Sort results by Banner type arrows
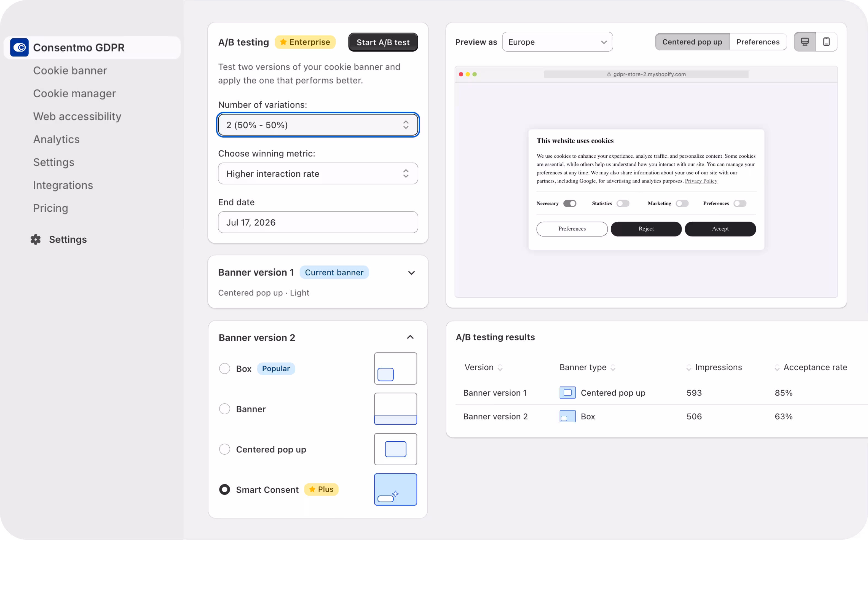 coord(613,367)
